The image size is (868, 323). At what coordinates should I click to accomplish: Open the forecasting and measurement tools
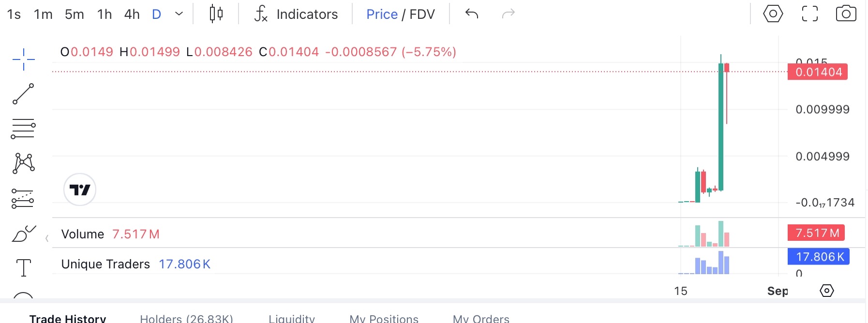23,199
